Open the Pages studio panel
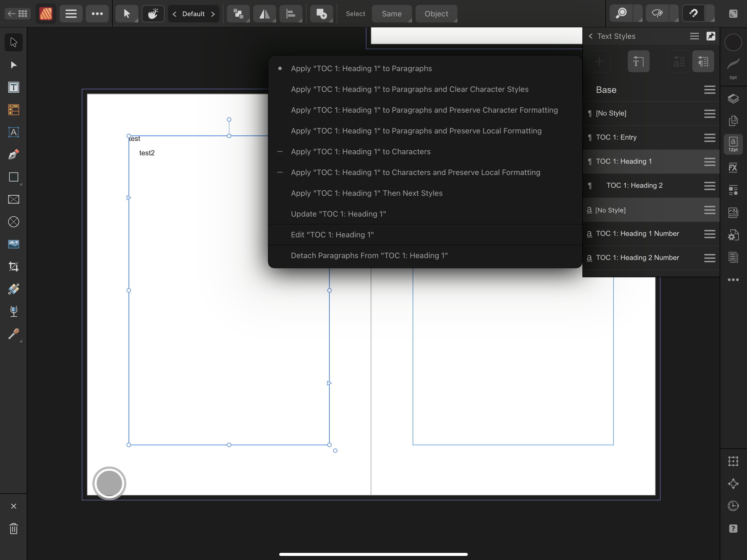Viewport: 747px width, 560px height. pos(733,121)
